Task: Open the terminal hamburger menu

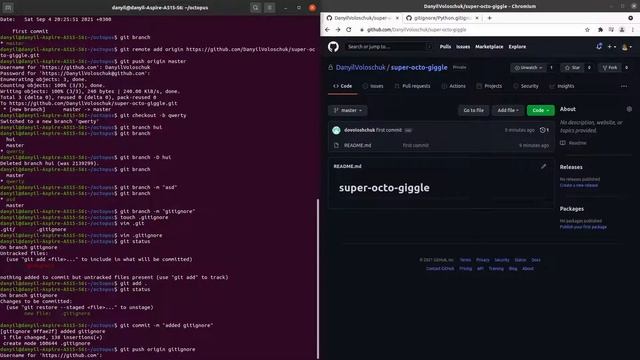Action: (269, 8)
